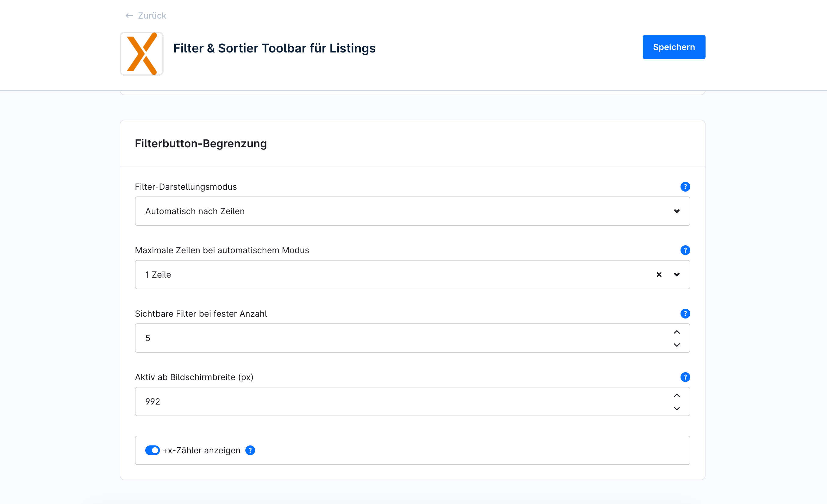
Task: Click the Sichtbare Filter number field
Action: (412, 338)
